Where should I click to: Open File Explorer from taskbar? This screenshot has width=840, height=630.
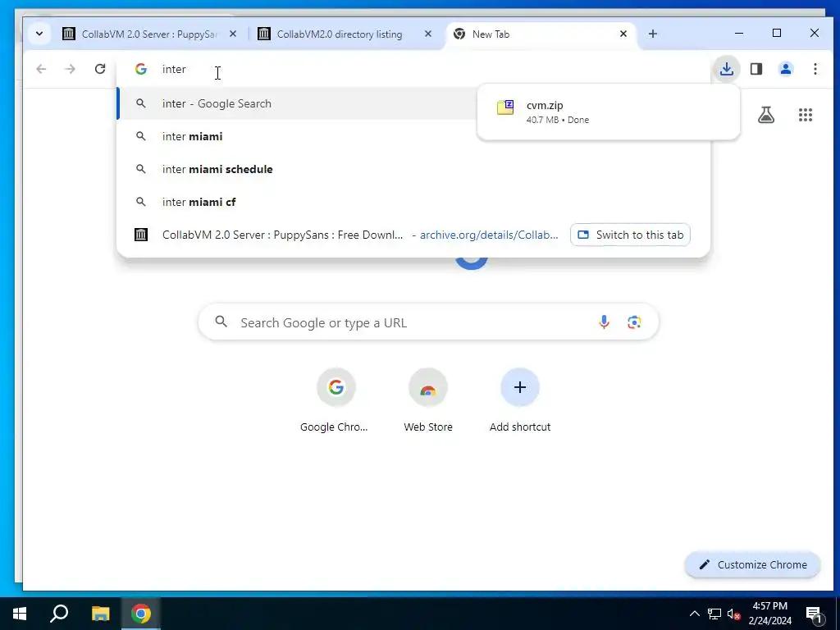tap(100, 614)
